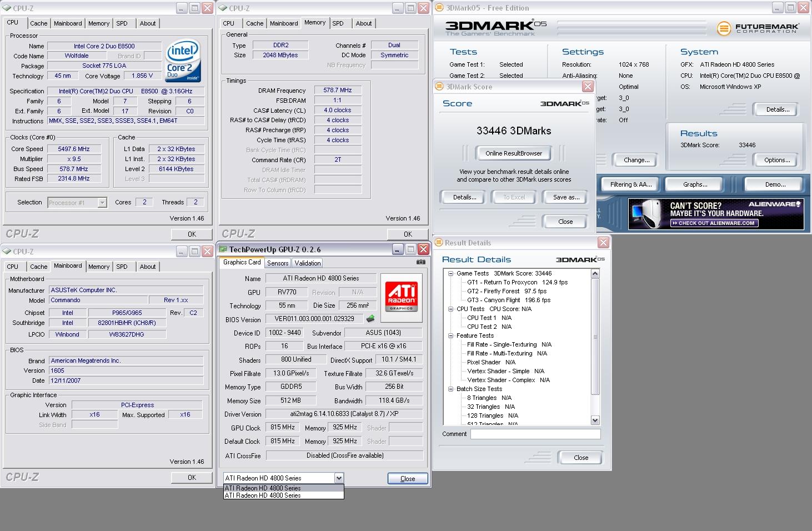Open Memory tab in CPU-Z Mainboard window
This screenshot has height=531, width=812.
(x=99, y=267)
